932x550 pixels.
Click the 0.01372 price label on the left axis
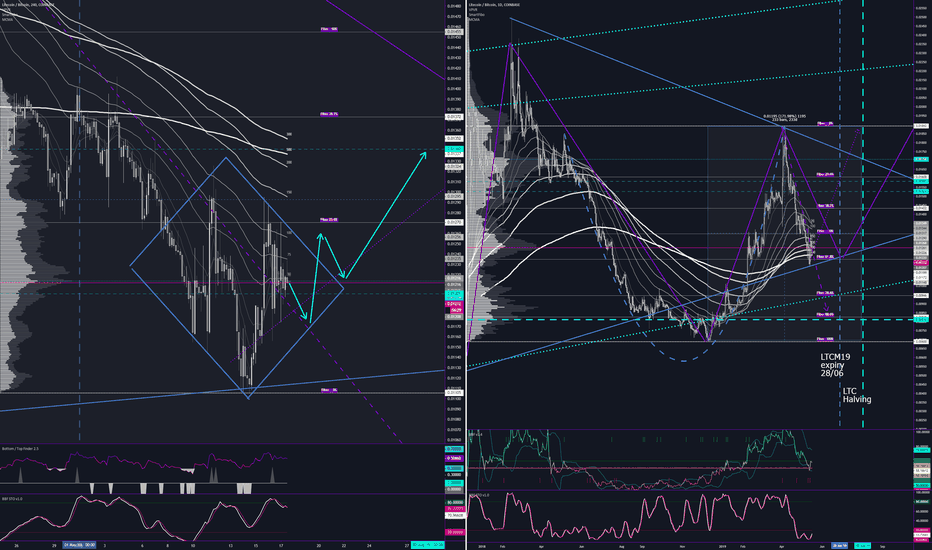click(454, 117)
